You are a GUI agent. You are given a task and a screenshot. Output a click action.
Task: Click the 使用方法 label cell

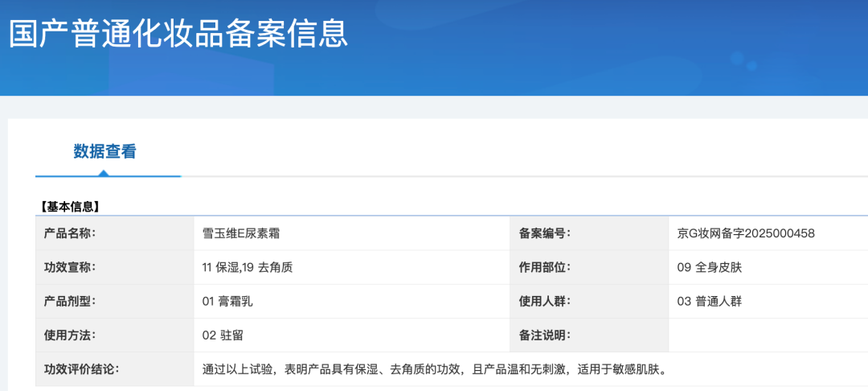tap(115, 335)
